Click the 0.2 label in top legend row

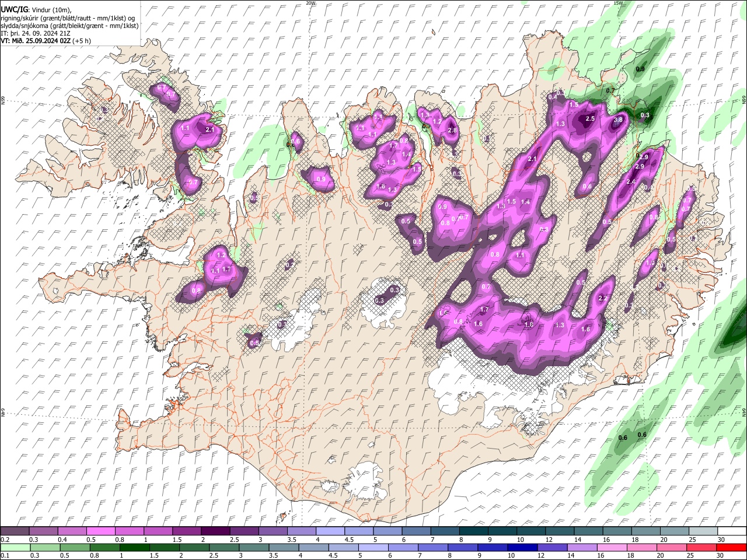click(x=5, y=540)
